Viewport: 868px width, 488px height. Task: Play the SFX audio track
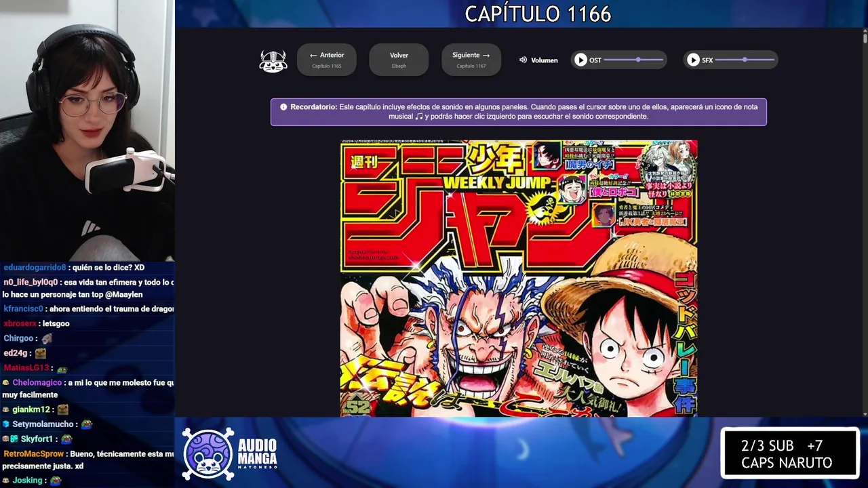(693, 60)
